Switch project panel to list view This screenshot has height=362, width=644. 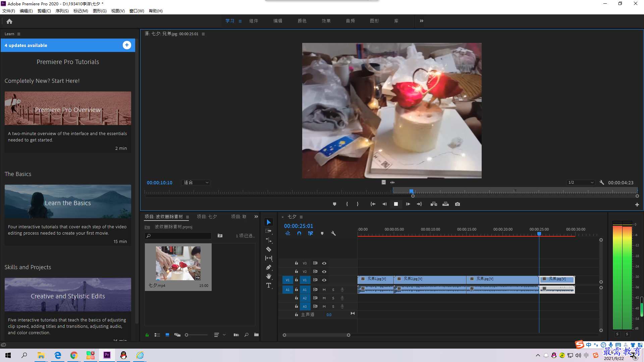pyautogui.click(x=157, y=335)
